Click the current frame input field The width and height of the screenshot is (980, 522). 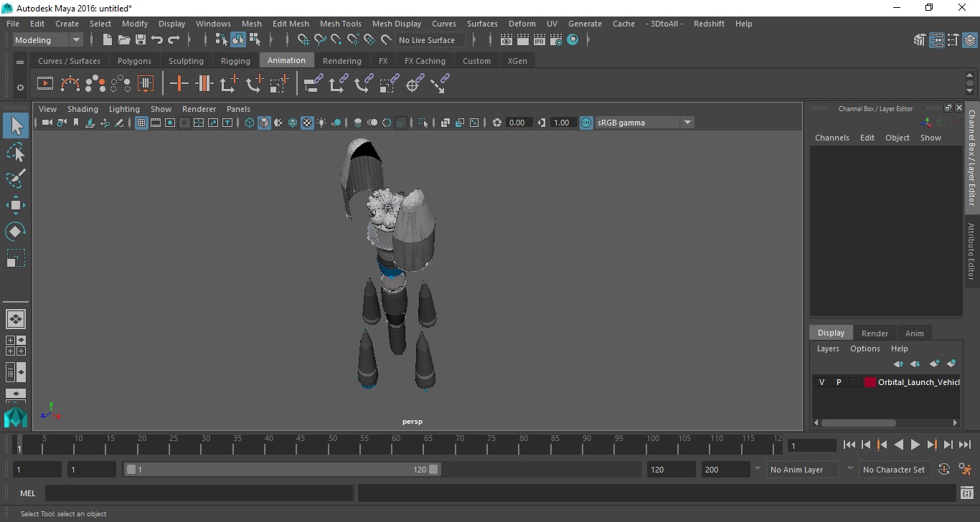click(x=812, y=445)
